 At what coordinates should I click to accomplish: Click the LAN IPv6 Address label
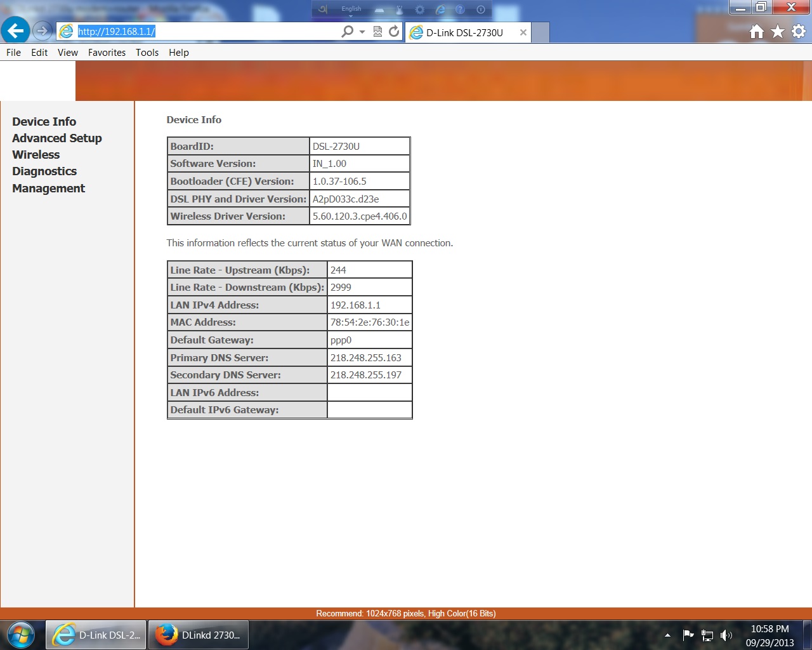[x=214, y=393]
